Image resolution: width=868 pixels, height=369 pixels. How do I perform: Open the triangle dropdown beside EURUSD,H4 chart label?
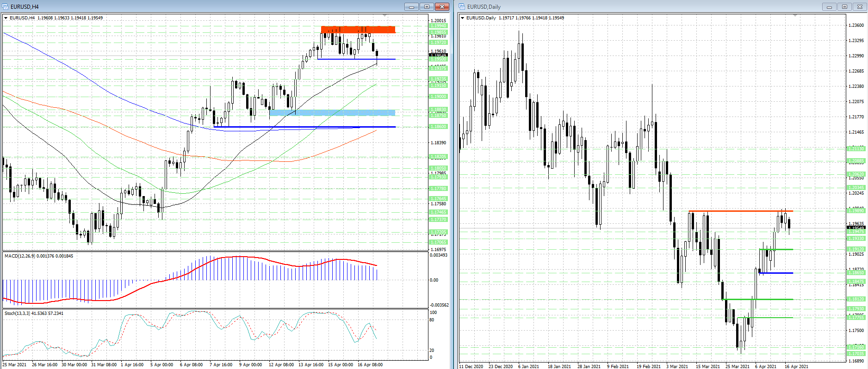pyautogui.click(x=6, y=18)
